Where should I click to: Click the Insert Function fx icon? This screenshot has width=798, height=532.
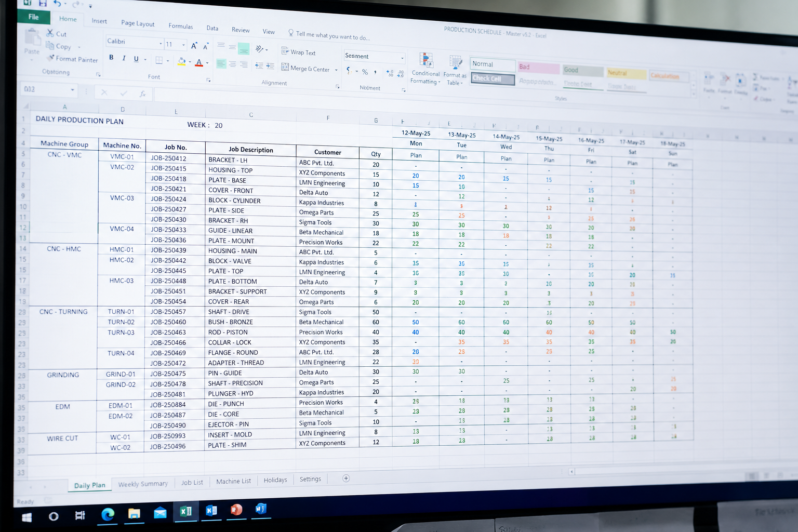tap(142, 94)
